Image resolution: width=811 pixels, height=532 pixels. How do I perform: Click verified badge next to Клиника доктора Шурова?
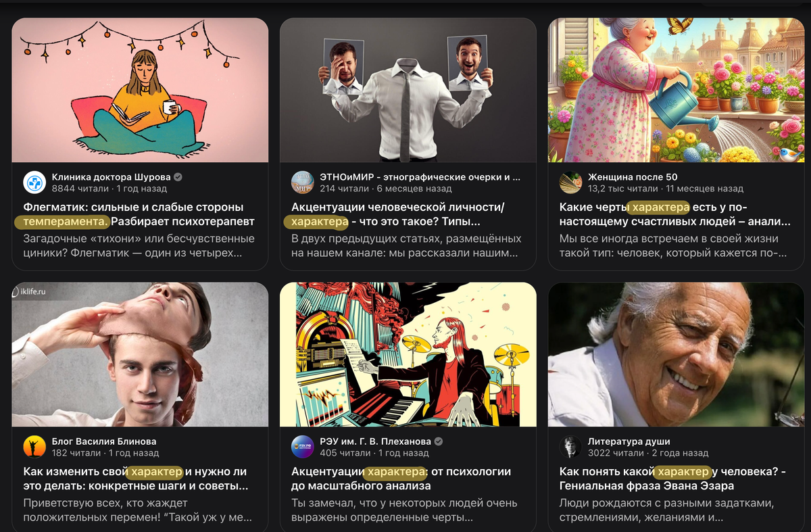(x=178, y=177)
